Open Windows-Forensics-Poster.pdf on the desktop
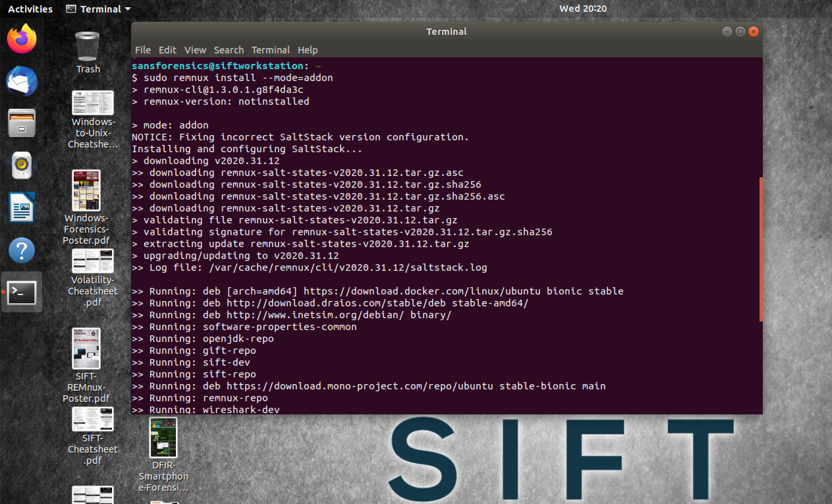 [86, 208]
